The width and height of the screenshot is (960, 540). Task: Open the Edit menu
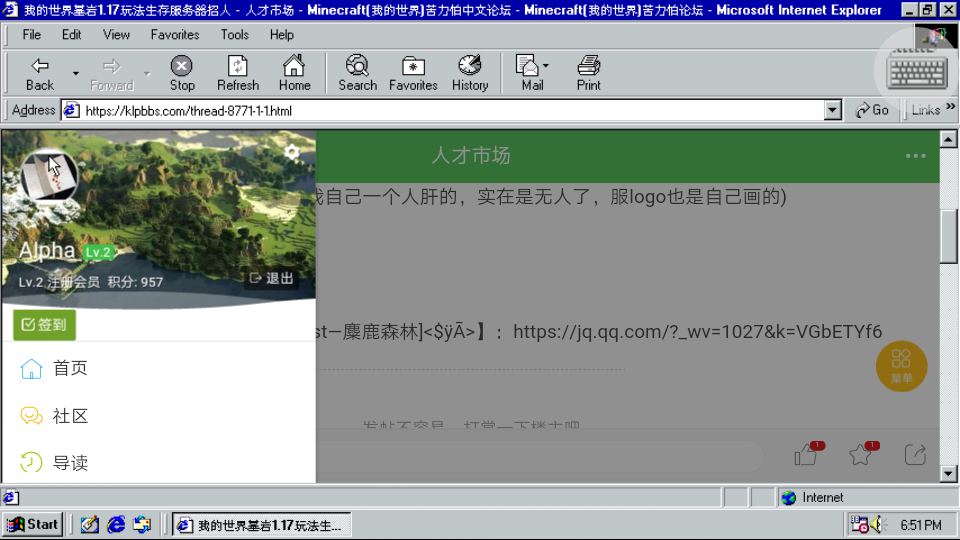click(x=72, y=35)
